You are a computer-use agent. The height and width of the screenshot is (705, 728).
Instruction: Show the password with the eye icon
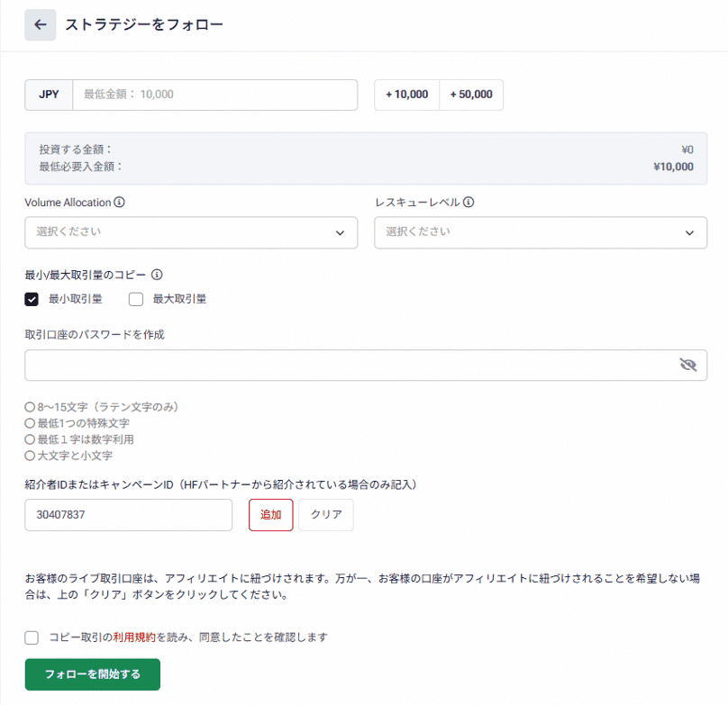[688, 365]
